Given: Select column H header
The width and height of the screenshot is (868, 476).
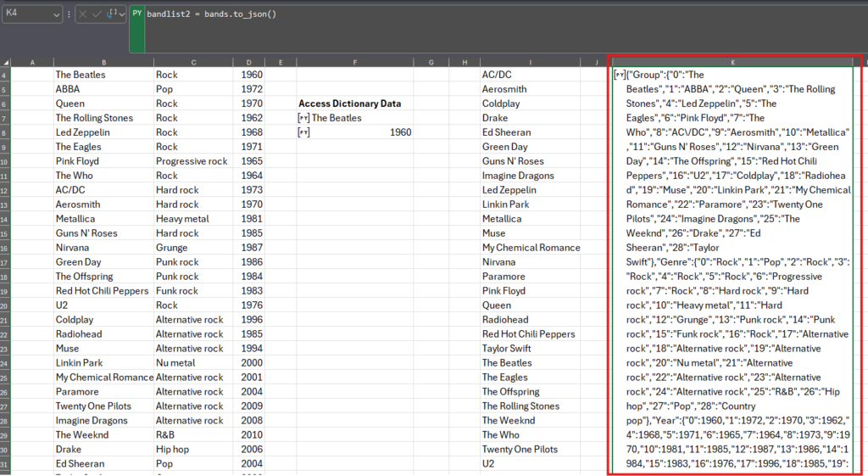Looking at the screenshot, I should click(465, 63).
